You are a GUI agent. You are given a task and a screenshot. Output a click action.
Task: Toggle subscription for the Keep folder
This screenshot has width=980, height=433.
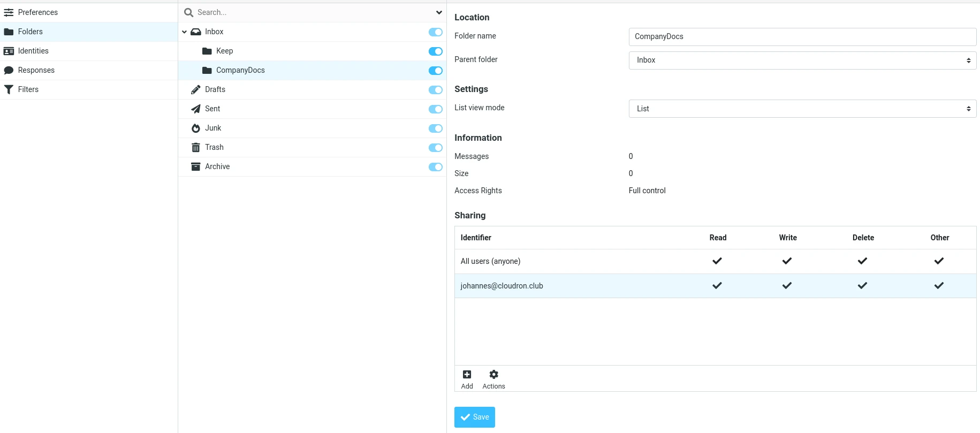point(435,51)
